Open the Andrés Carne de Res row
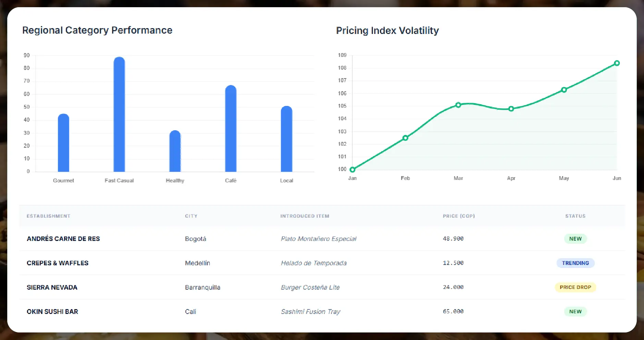 point(63,239)
